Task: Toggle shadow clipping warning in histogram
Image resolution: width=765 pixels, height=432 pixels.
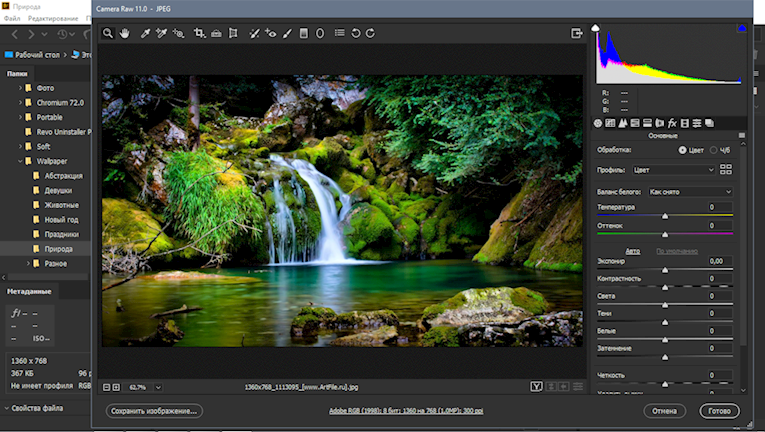Action: pos(595,28)
